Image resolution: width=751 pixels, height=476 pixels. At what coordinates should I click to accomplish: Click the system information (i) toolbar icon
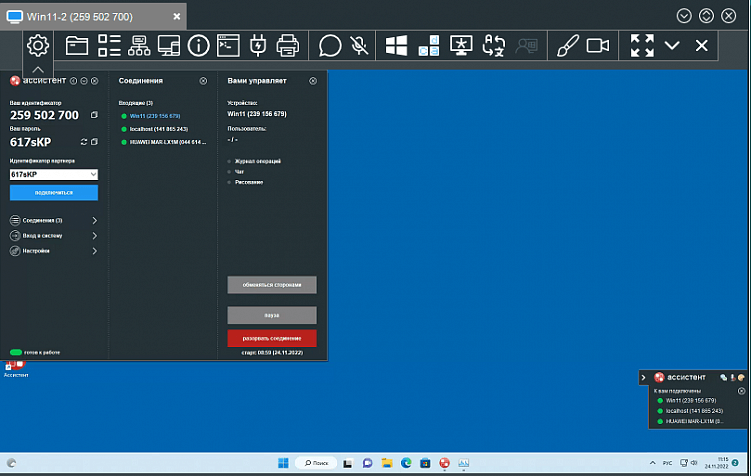point(198,45)
